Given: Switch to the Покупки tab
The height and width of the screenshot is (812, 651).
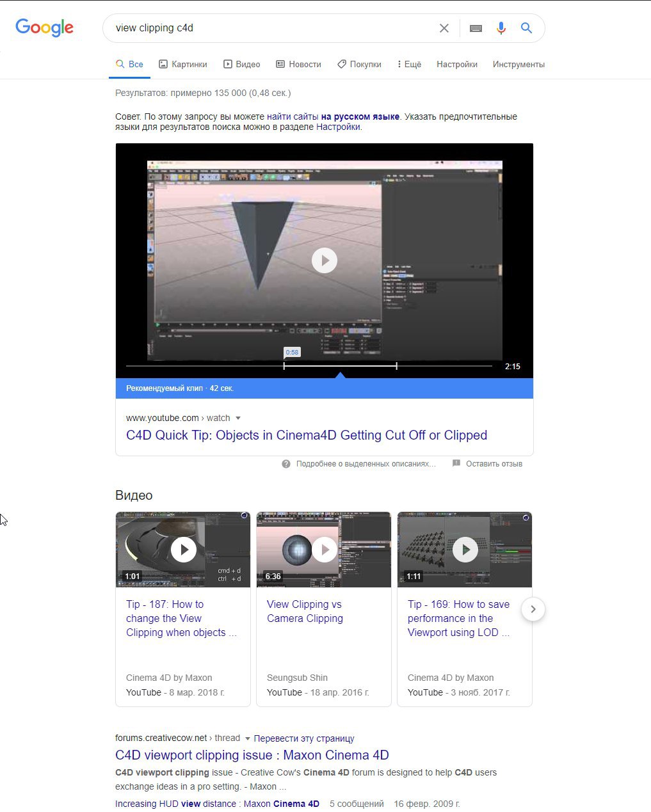Looking at the screenshot, I should pyautogui.click(x=359, y=64).
